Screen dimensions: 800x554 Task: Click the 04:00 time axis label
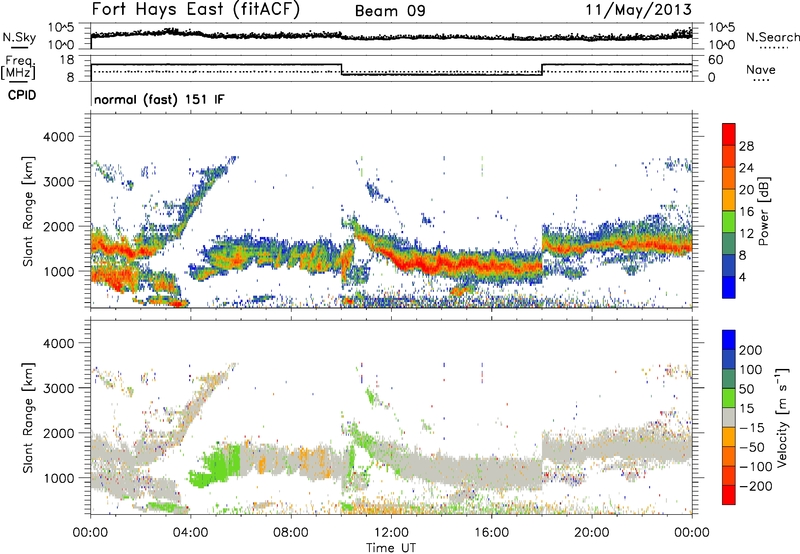(190, 533)
